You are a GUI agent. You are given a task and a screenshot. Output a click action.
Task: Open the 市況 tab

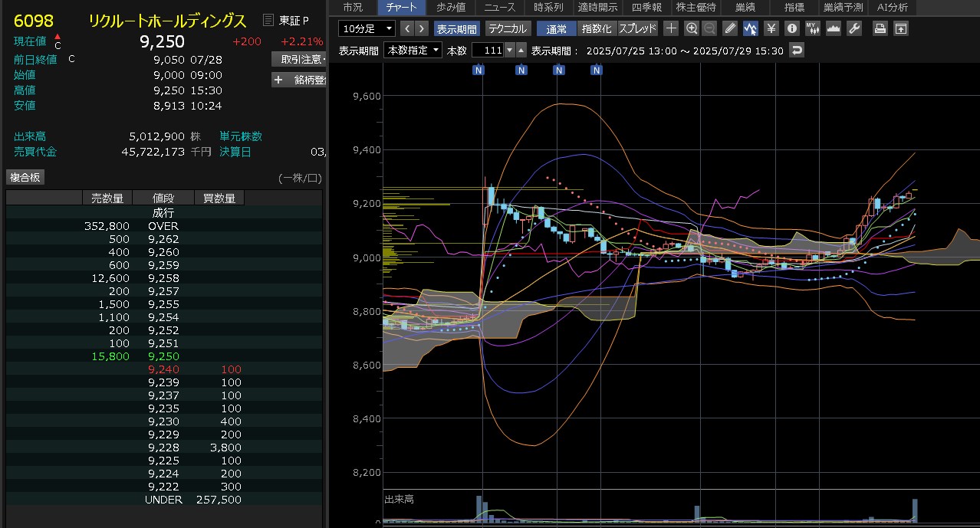(x=354, y=7)
